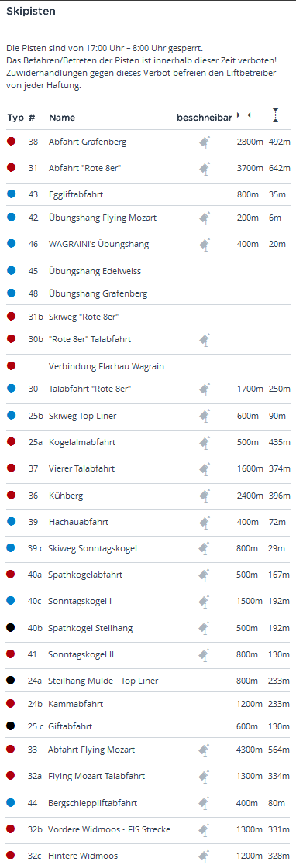Viewport: 296px width, 868px height.
Task: Click the Skipisten heading
Action: (x=30, y=12)
